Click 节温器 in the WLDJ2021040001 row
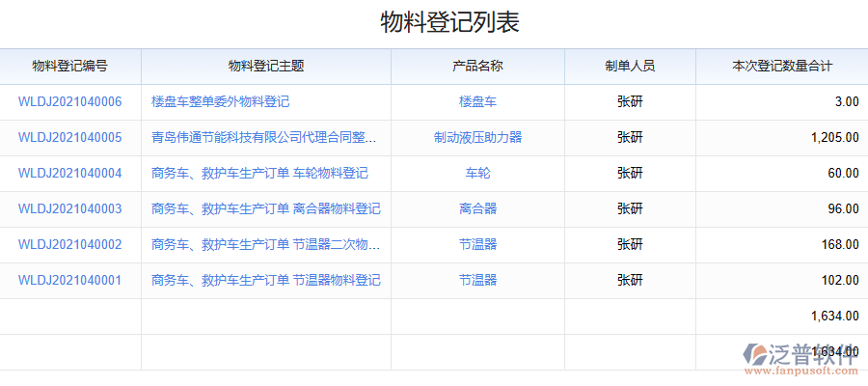The height and width of the screenshot is (386, 868). pos(477,280)
